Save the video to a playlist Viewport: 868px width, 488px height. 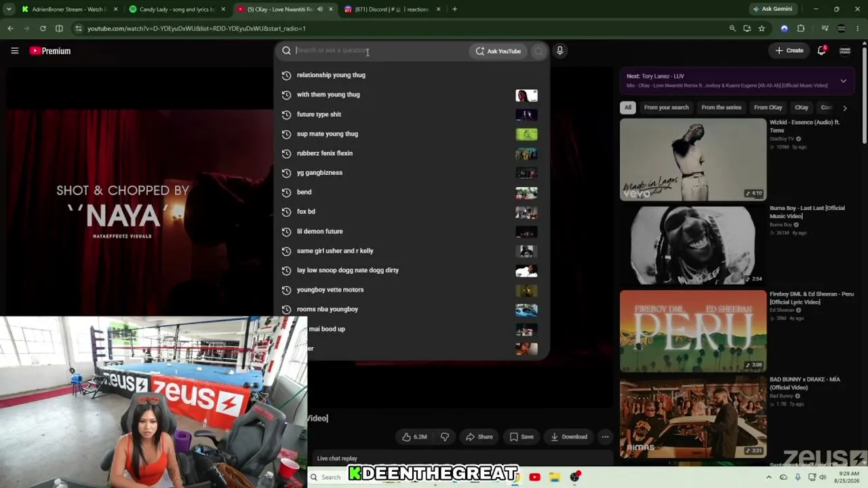click(x=521, y=437)
